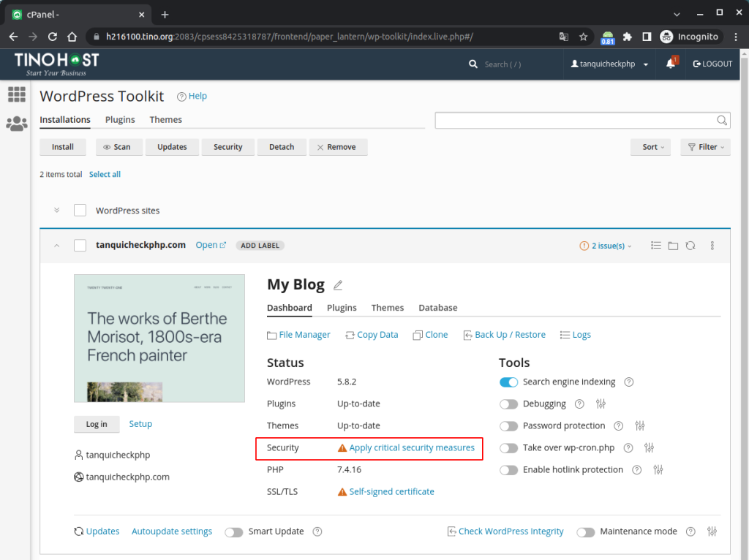749x560 pixels.
Task: Click the refresh icon in the site header
Action: tap(690, 246)
